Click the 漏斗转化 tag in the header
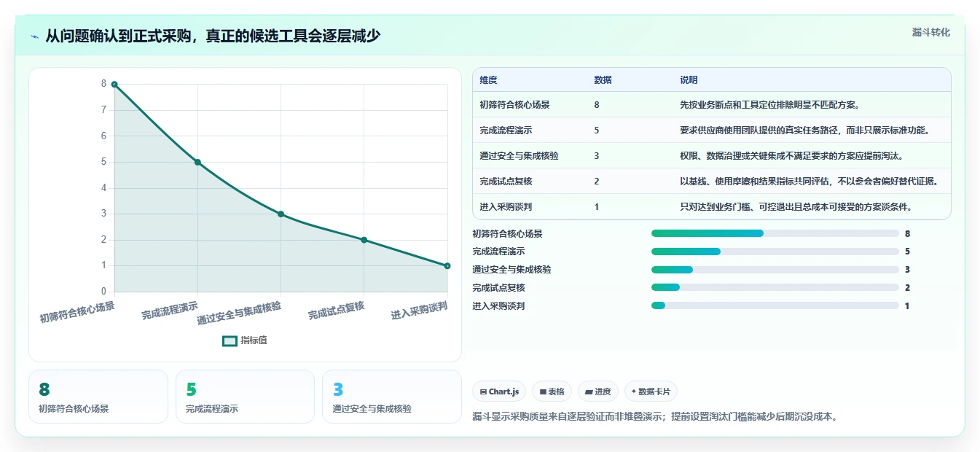The image size is (980, 452). point(930,33)
